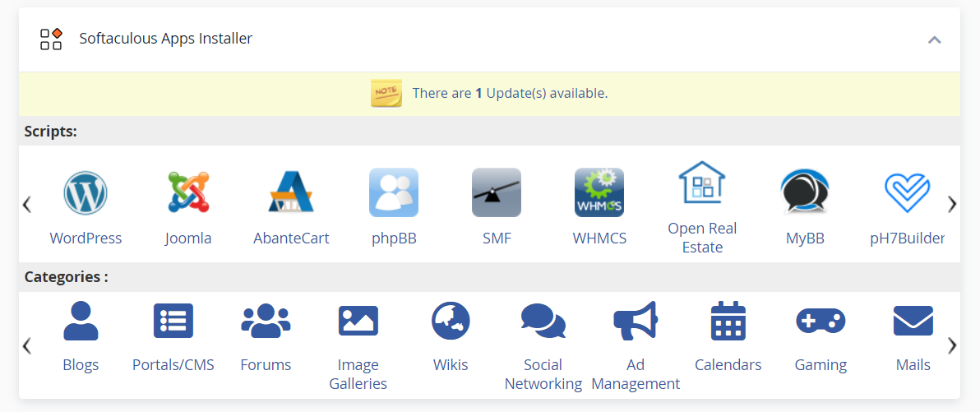This screenshot has height=412, width=980.
Task: Open the Forums group icon
Action: (x=266, y=321)
